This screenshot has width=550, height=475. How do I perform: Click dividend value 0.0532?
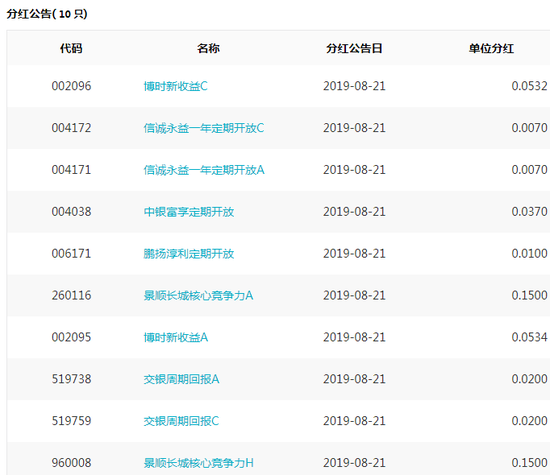point(529,86)
